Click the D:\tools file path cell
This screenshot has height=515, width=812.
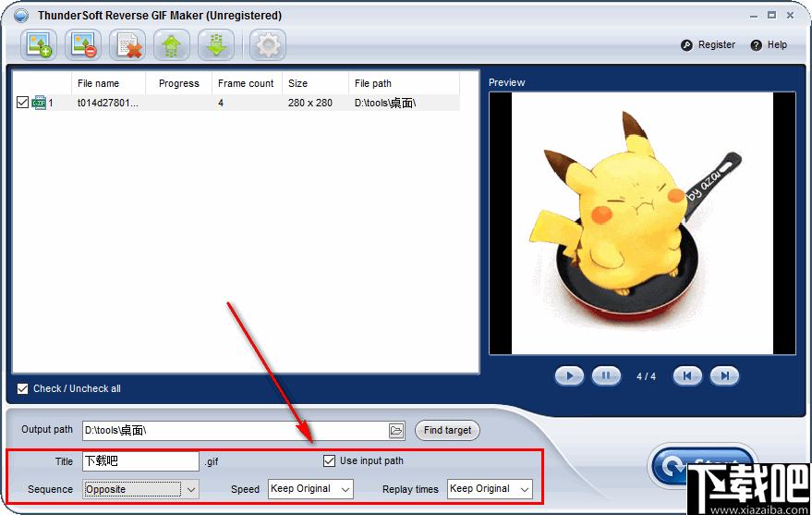[385, 103]
